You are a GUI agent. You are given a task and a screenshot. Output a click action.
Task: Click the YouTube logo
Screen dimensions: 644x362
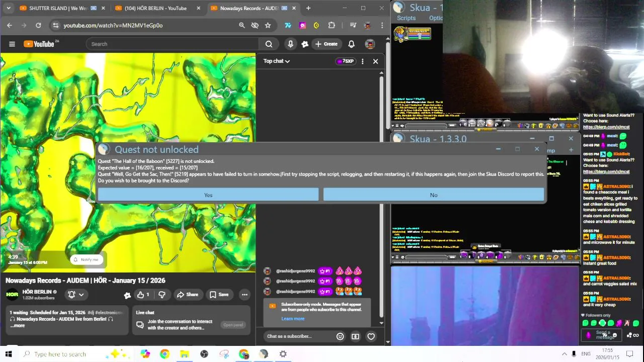click(x=39, y=44)
